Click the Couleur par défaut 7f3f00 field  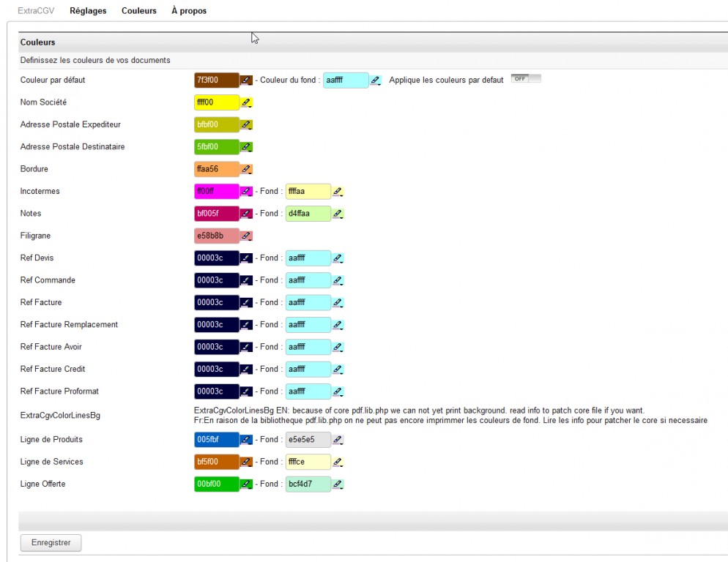[216, 80]
